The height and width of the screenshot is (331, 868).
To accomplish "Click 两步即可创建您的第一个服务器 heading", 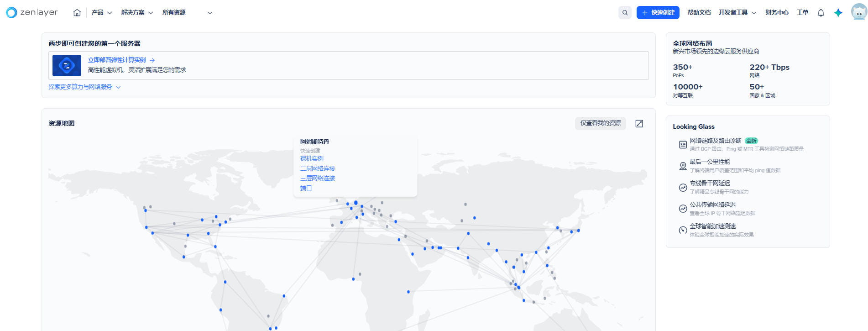I will tap(94, 43).
